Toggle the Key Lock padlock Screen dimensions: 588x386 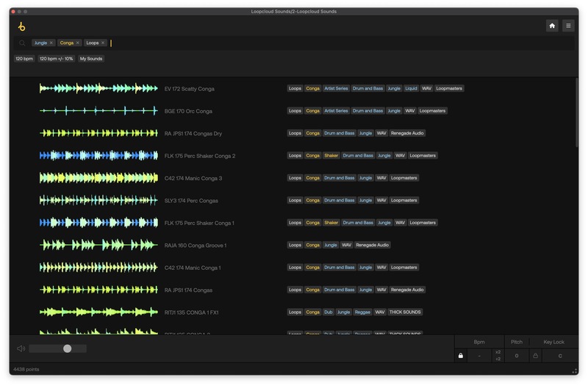pyautogui.click(x=535, y=356)
